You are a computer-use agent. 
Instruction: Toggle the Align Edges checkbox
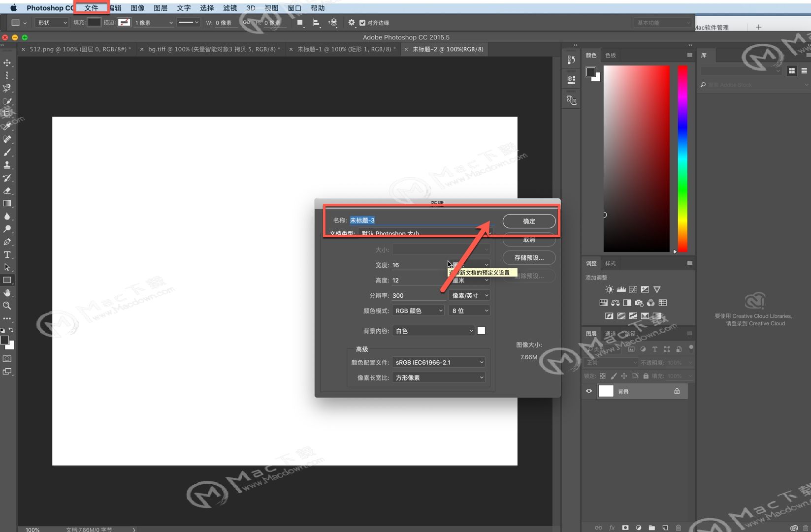pos(362,23)
